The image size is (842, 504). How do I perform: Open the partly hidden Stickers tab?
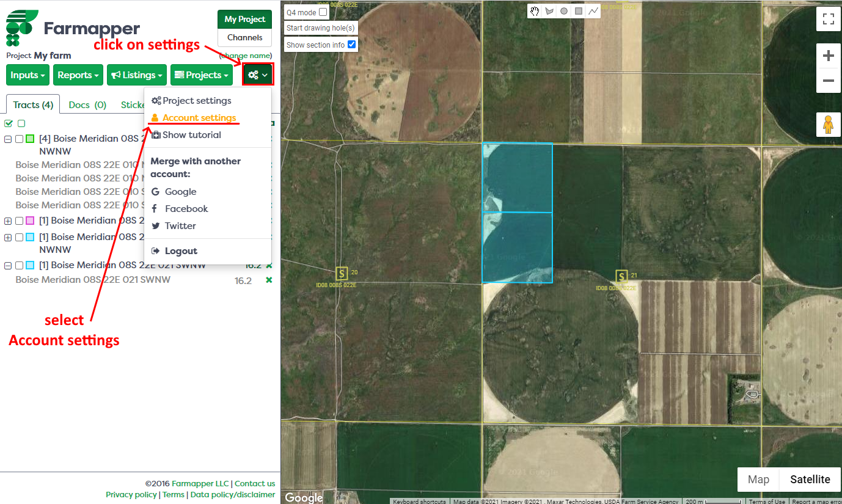click(132, 105)
